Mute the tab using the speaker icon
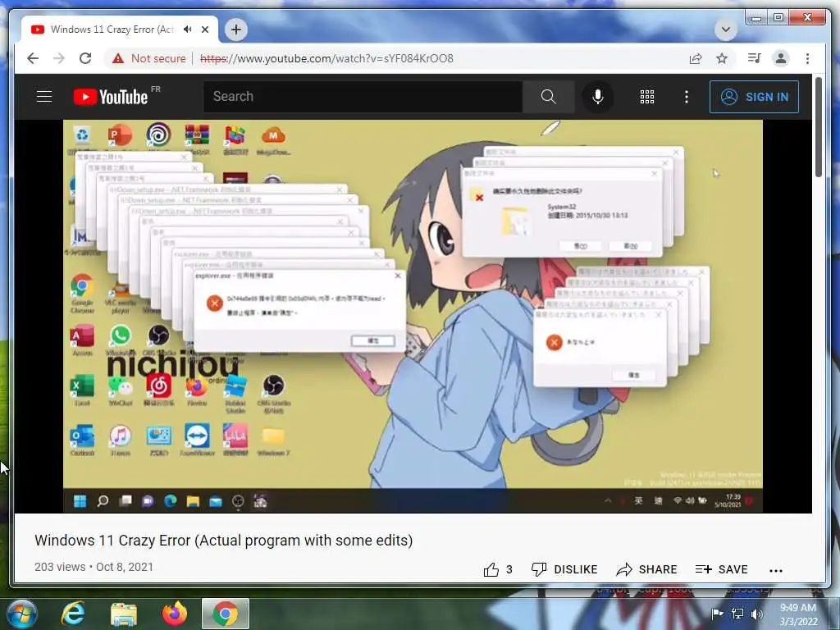Image resolution: width=840 pixels, height=630 pixels. 187,30
